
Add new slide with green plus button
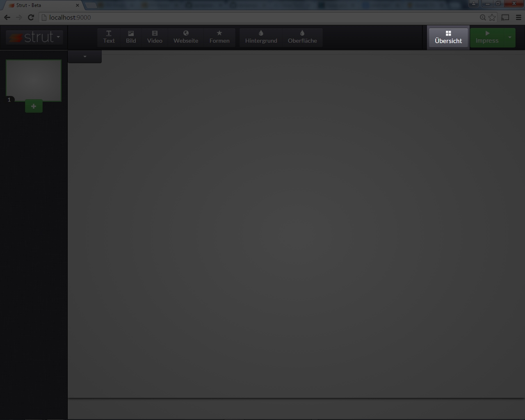(x=34, y=106)
